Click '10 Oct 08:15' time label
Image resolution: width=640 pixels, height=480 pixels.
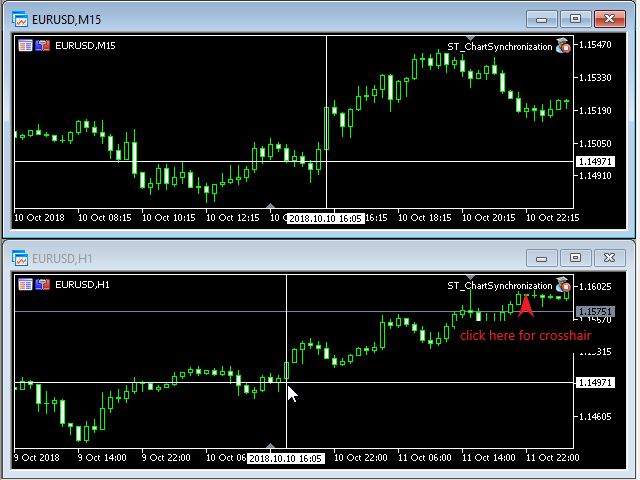(x=105, y=218)
